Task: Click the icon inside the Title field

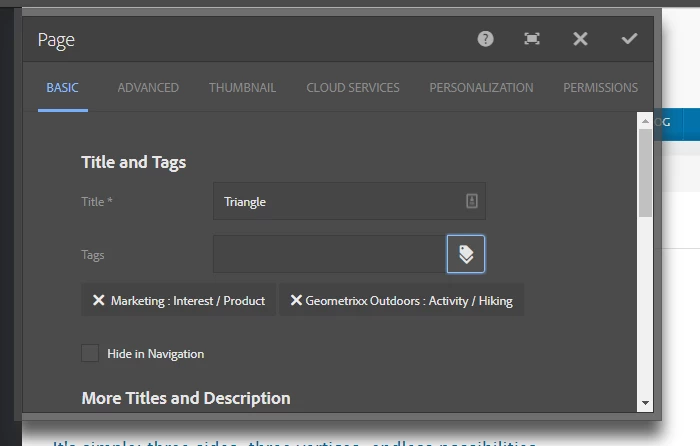Action: pos(472,201)
